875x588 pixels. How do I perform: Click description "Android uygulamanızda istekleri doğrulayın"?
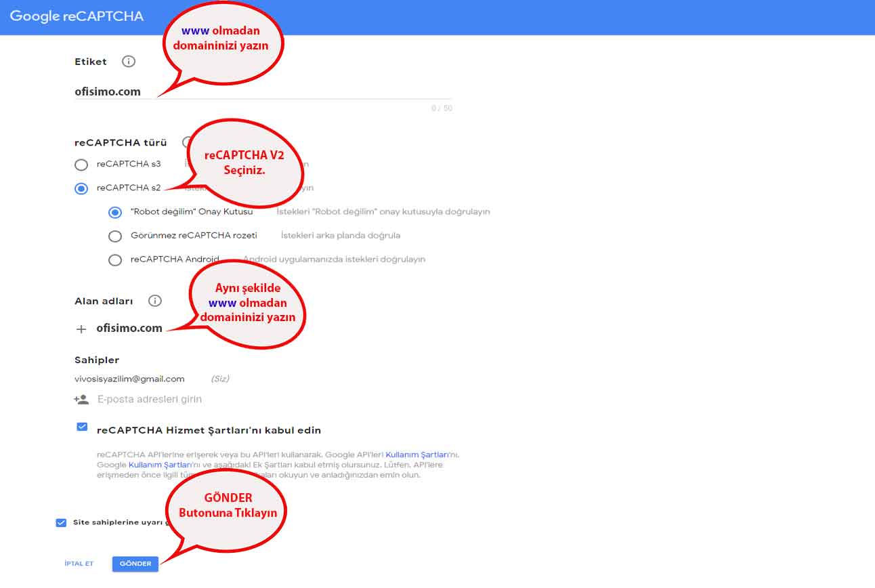(335, 259)
